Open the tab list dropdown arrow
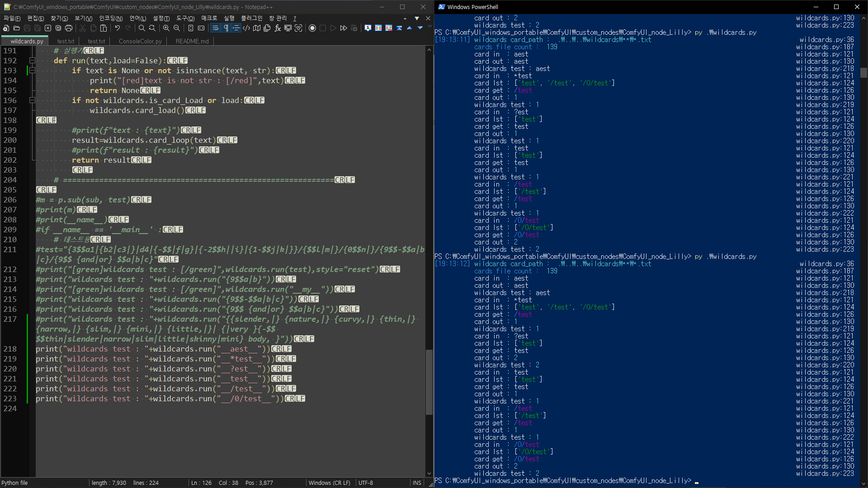This screenshot has width=868, height=488. coord(417,19)
